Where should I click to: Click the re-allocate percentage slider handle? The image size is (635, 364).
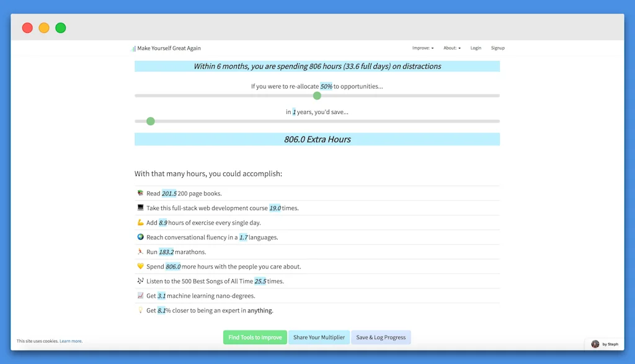click(x=317, y=95)
